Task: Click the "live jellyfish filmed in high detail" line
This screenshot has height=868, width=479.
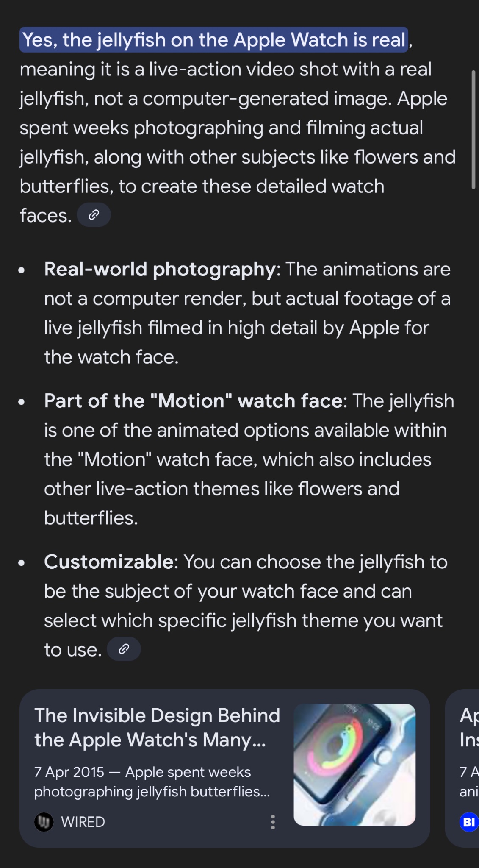Action: click(x=236, y=328)
